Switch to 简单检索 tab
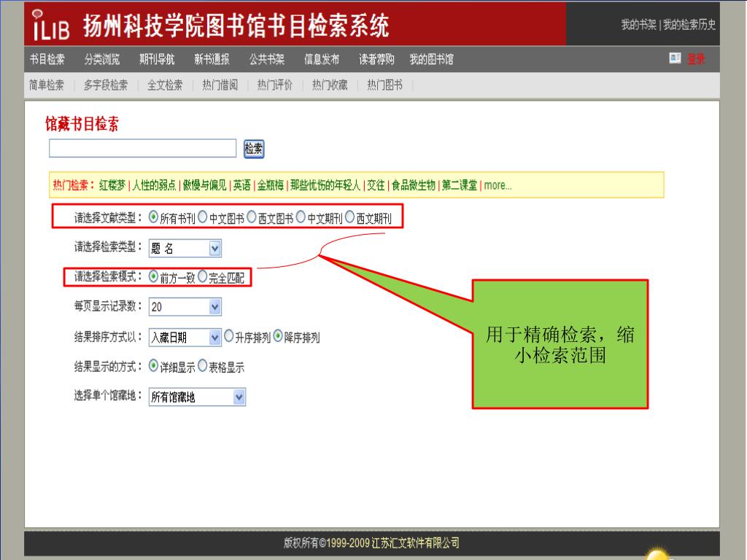The width and height of the screenshot is (747, 560). tap(46, 85)
